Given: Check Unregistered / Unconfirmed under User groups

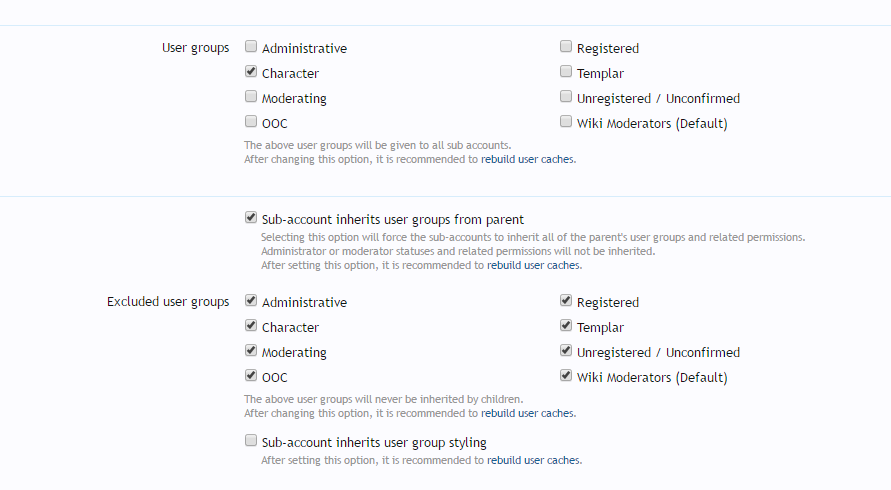Looking at the screenshot, I should point(566,97).
